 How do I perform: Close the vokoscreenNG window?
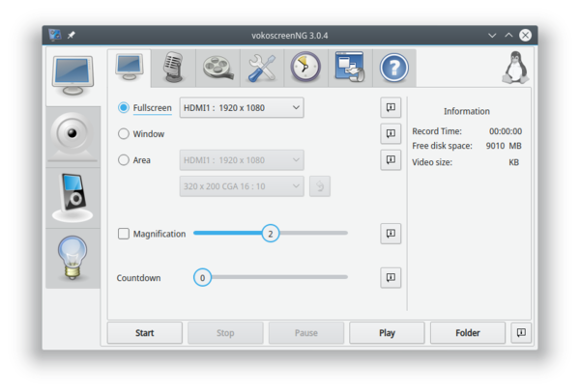pyautogui.click(x=525, y=35)
